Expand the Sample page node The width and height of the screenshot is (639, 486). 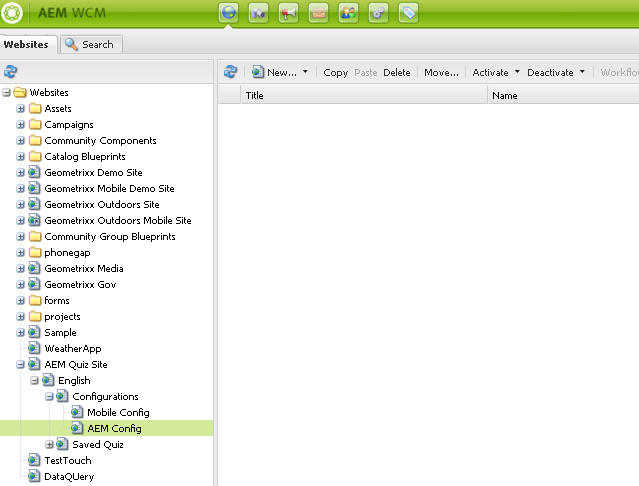20,332
